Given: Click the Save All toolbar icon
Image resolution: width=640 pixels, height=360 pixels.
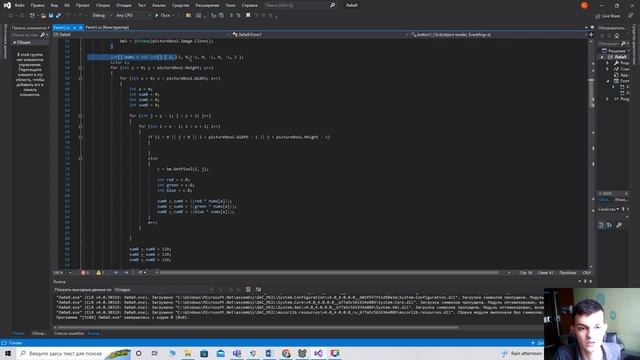Looking at the screenshot, I should coord(58,16).
